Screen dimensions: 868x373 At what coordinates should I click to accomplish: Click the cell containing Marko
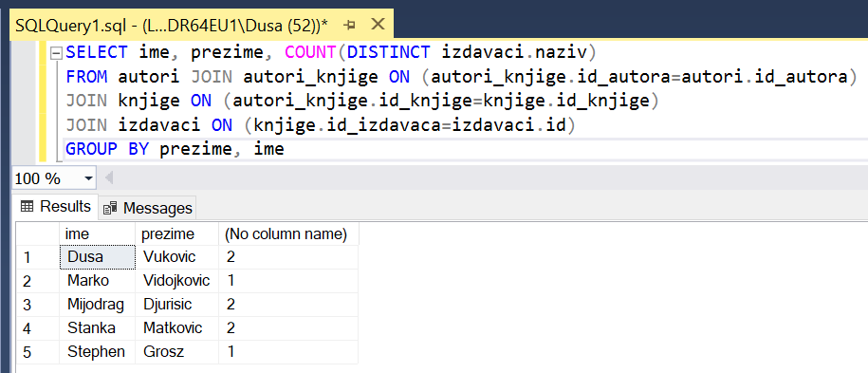pos(98,282)
